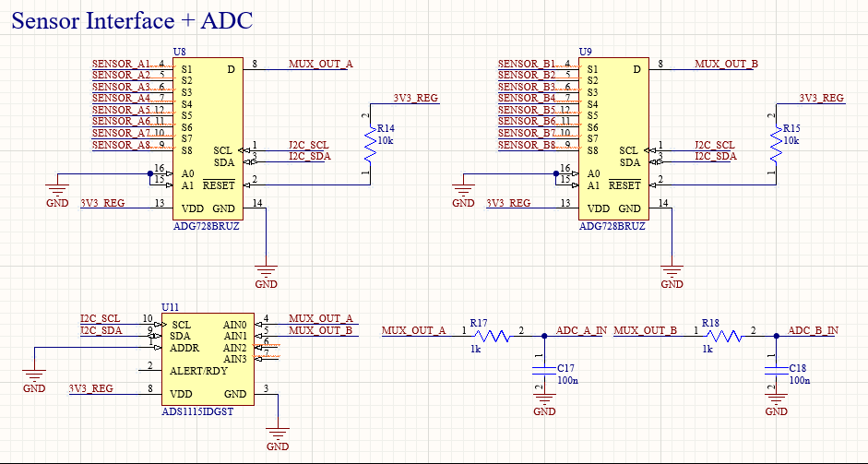Click the I2C_SDA label at U11 pin 9
This screenshot has width=868, height=464.
tap(101, 330)
